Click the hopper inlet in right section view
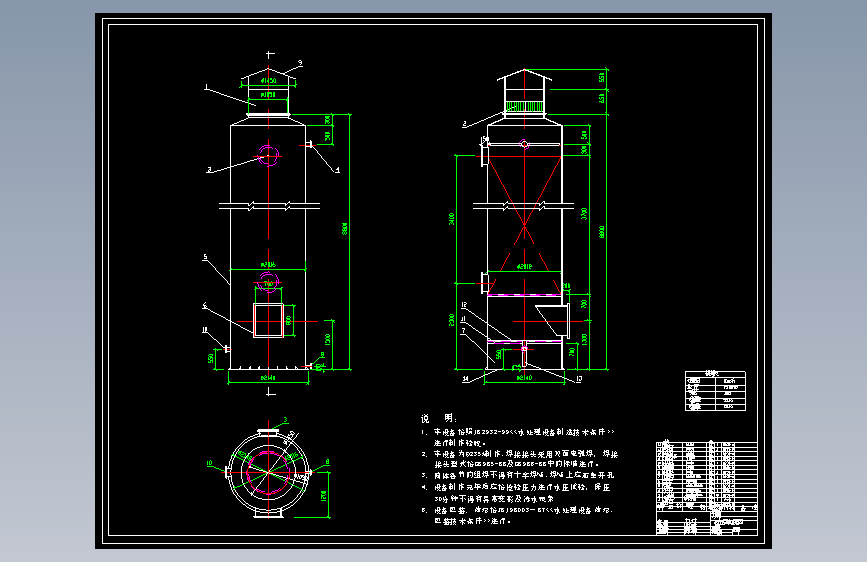The width and height of the screenshot is (867, 562). pos(553,320)
